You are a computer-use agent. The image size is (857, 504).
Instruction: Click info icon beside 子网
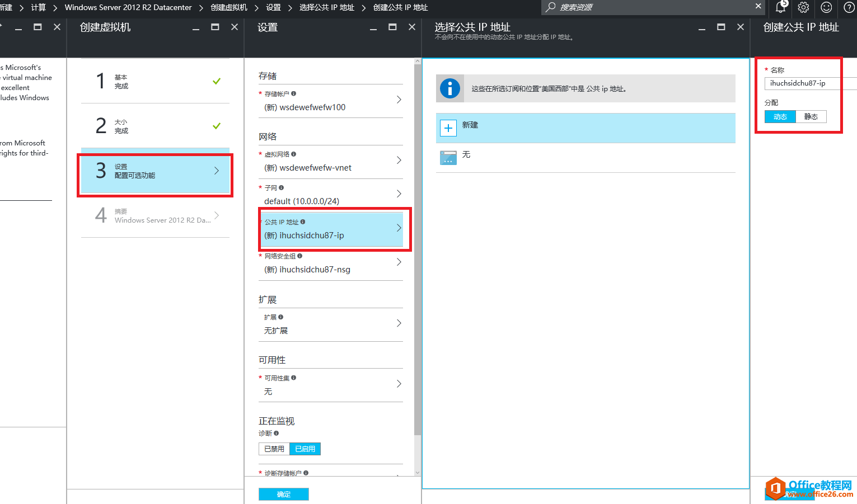point(281,188)
